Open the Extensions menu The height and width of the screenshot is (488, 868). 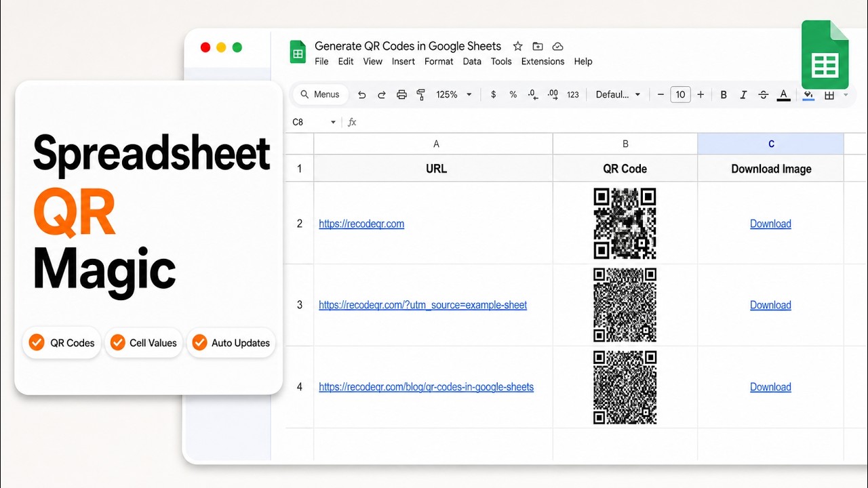[542, 61]
